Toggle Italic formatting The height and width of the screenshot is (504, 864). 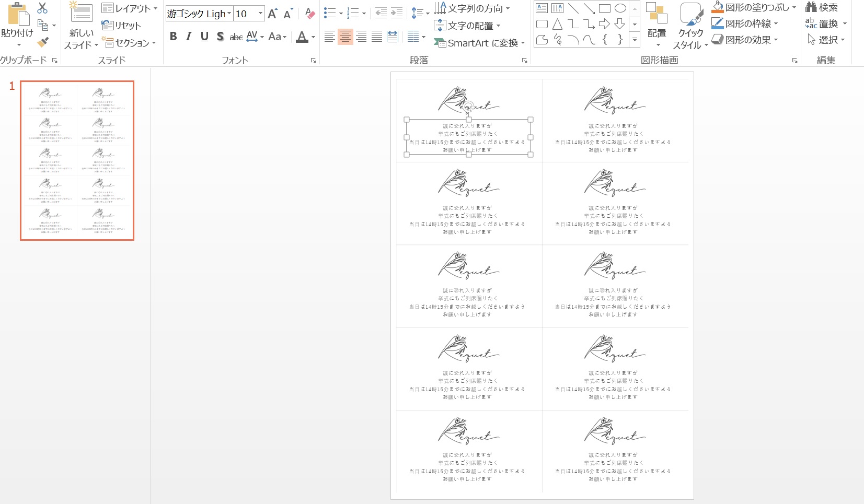point(189,37)
